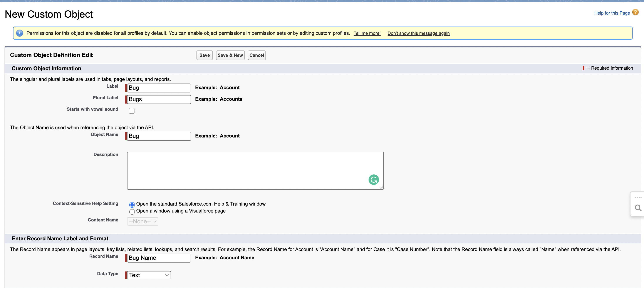Open the Tell me more! link
The image size is (644, 288).
[x=367, y=33]
